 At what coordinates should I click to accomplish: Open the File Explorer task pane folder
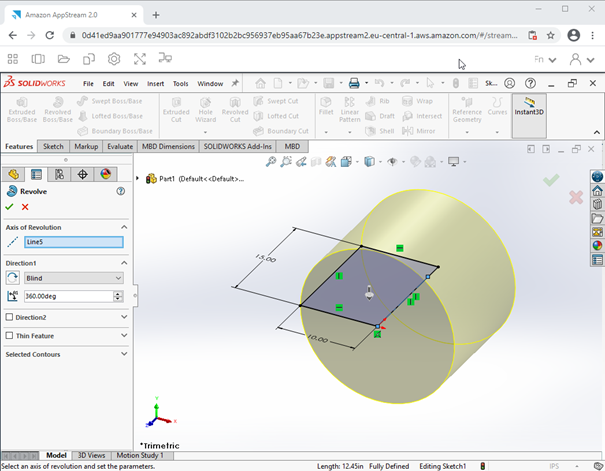tap(597, 218)
